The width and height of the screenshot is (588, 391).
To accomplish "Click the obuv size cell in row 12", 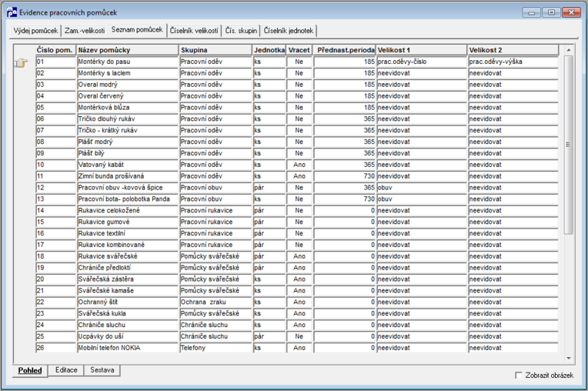I will click(x=421, y=187).
